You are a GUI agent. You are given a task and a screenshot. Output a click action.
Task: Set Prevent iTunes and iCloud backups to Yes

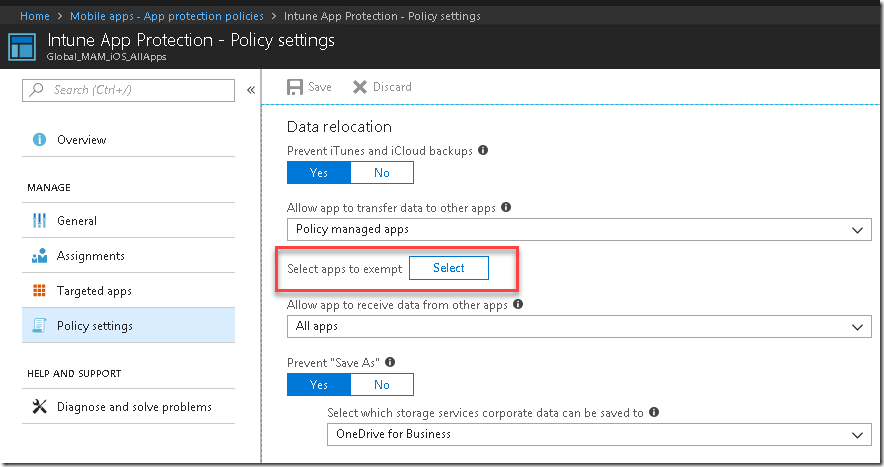pos(319,173)
